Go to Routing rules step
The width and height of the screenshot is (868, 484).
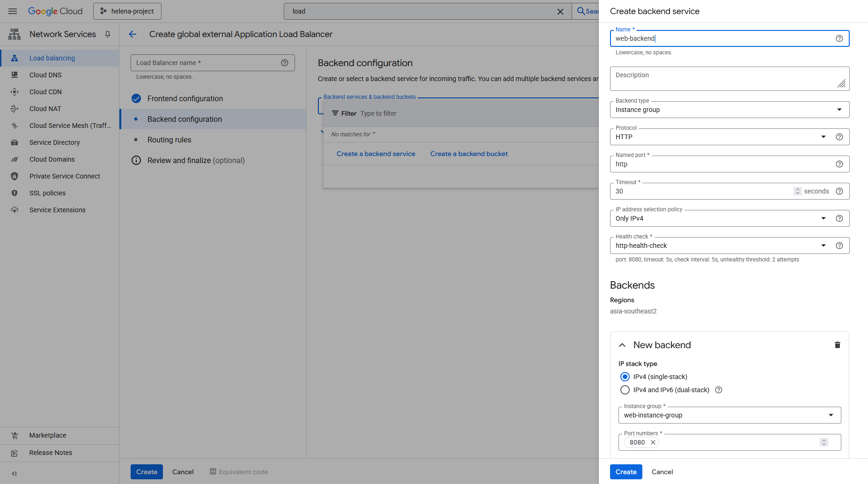(x=169, y=140)
